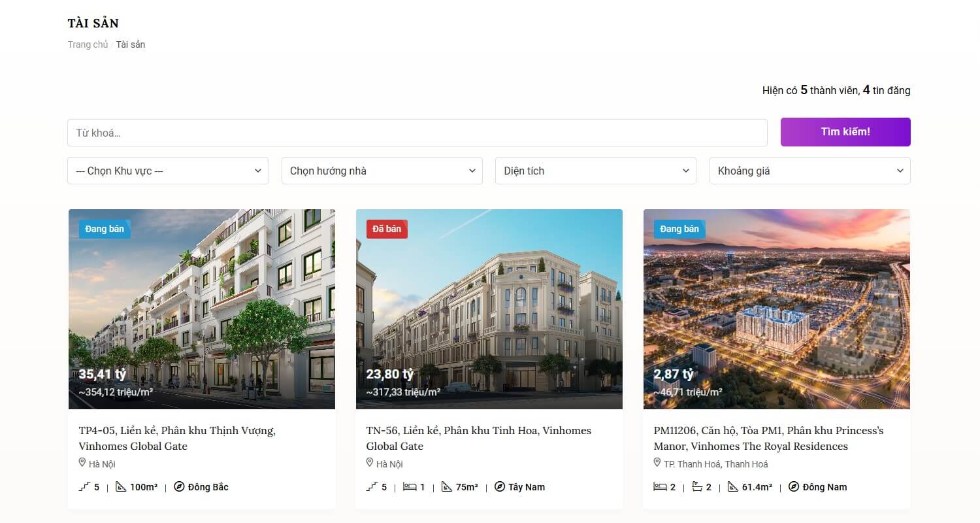Click the compass icon beside Đông Nam
980x523 pixels.
794,487
